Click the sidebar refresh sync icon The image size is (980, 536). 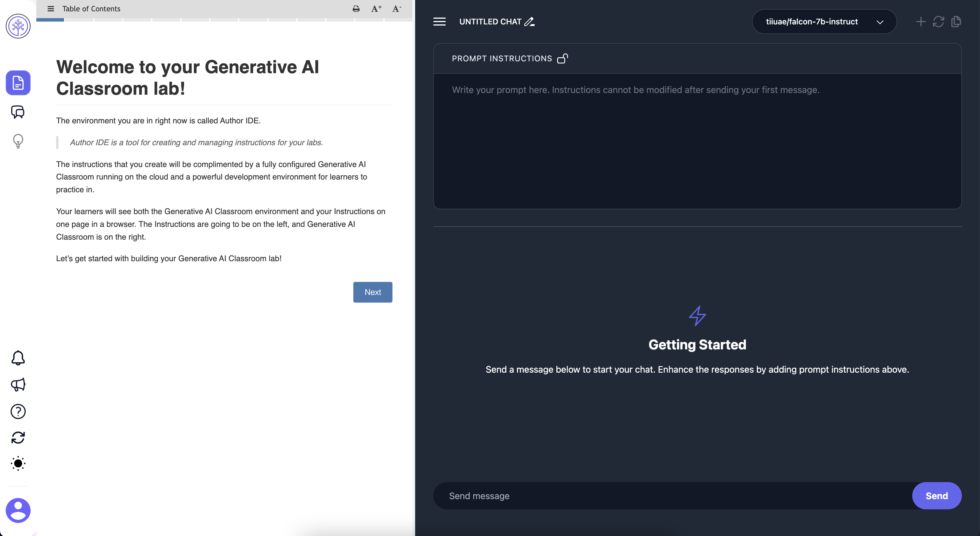[18, 438]
